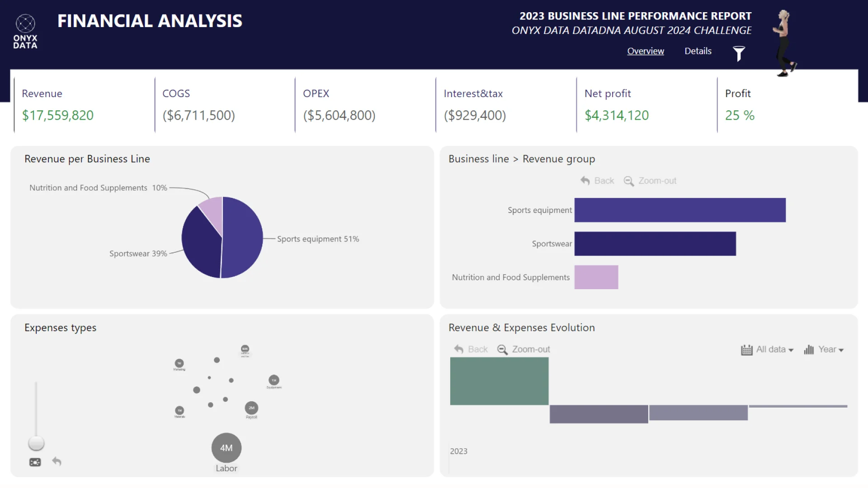This screenshot has height=488, width=868.
Task: Click the Interest&tax value ($929,400)
Action: click(x=475, y=115)
